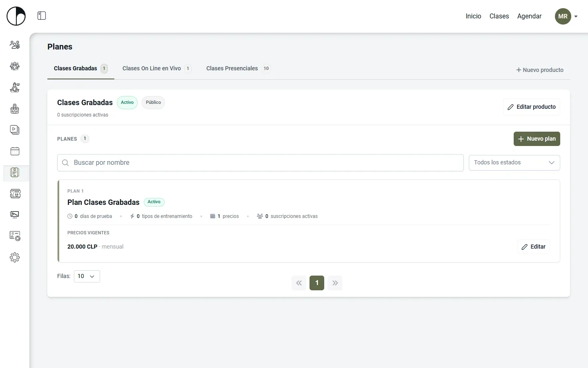Click Editar on Plan Clases Grabadas
Screen dimensions: 588x368
534,247
